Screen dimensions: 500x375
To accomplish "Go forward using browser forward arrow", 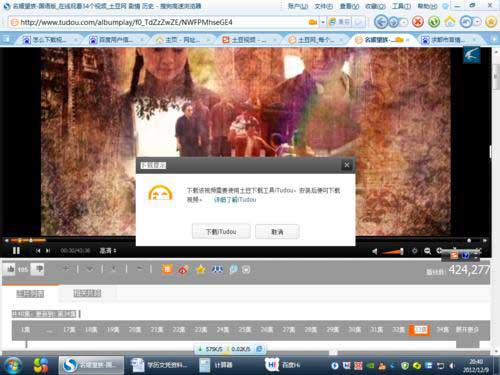I will click(394, 22).
